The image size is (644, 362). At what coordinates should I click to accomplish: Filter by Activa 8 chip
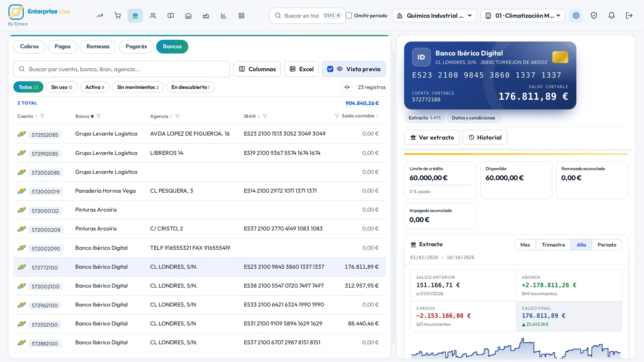(95, 87)
